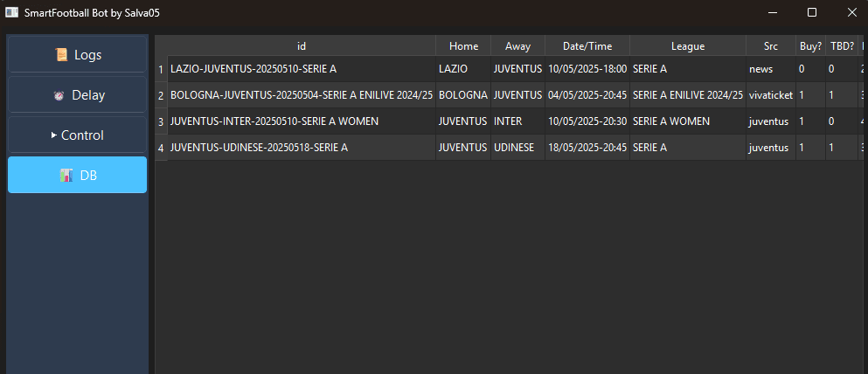Click Buy? value in BOLOGNA row
Screen dimensions: 868x374
click(x=810, y=95)
